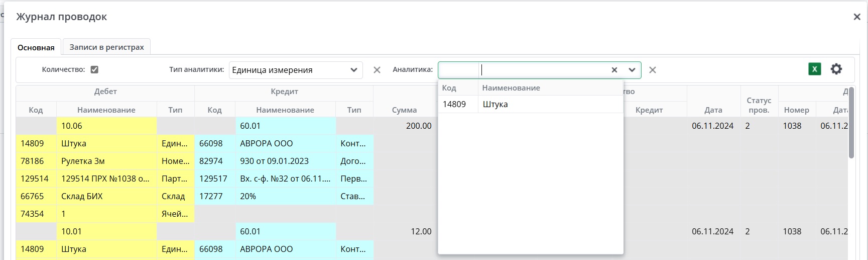The width and height of the screenshot is (868, 260).
Task: Clear the Тип аналитики filter
Action: [x=377, y=70]
